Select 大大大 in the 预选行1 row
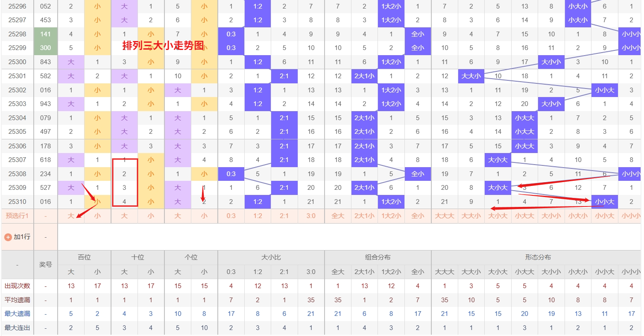 (x=445, y=216)
